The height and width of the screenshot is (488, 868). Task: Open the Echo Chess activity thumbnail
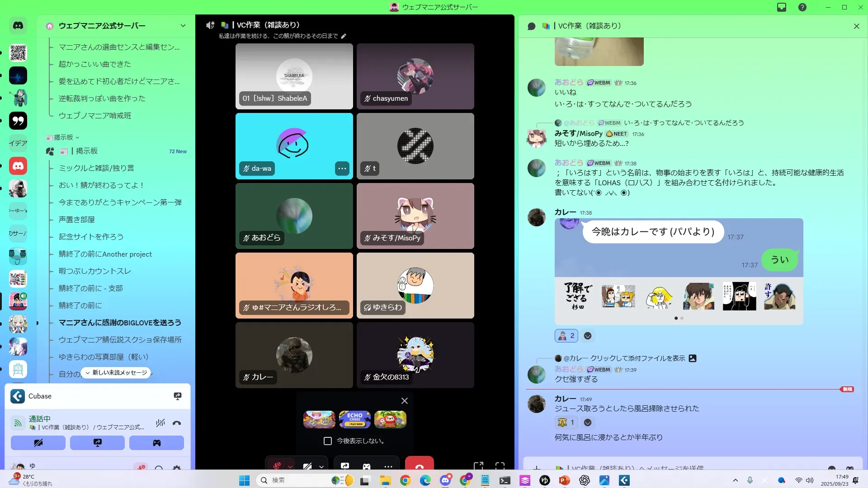tap(355, 419)
